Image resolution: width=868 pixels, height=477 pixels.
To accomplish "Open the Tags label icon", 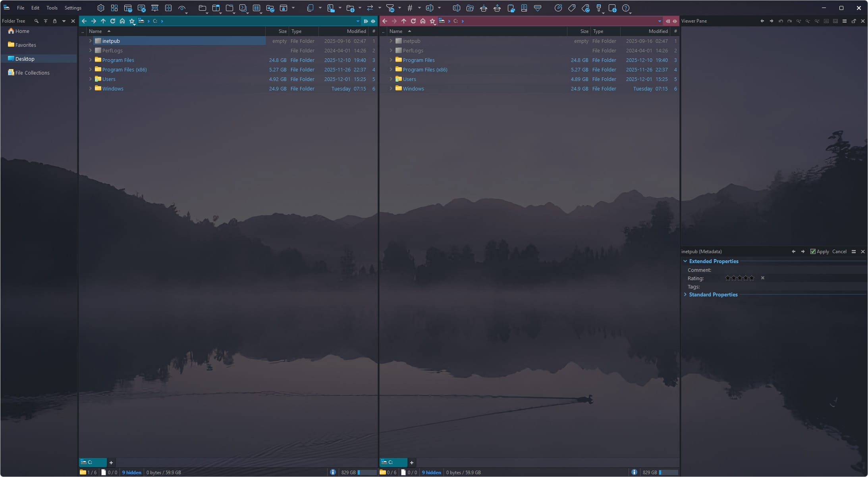I will coord(571,8).
